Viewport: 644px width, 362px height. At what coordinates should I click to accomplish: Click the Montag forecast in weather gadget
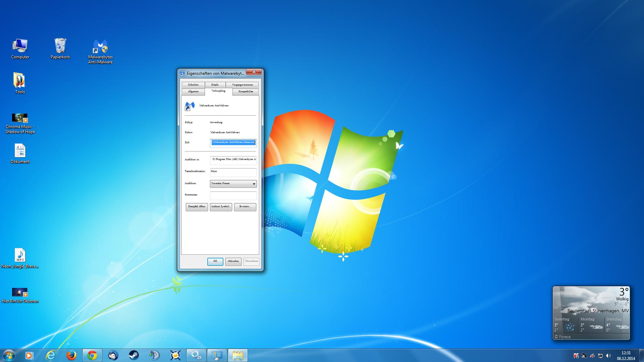[x=592, y=325]
